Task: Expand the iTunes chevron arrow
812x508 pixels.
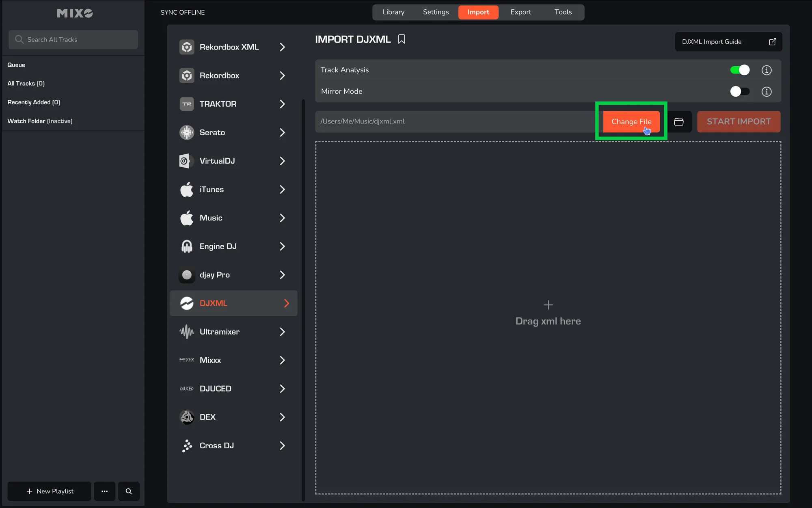Action: (x=282, y=190)
